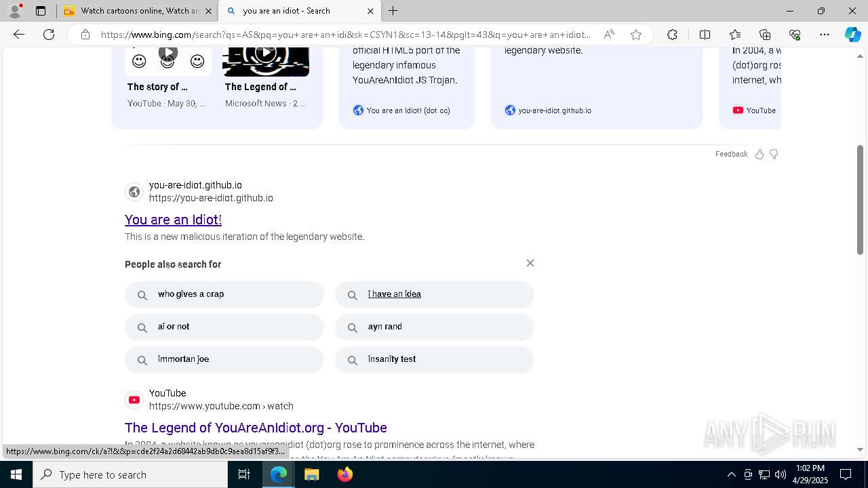Click the address bar URL
868x488 pixels.
coord(346,35)
